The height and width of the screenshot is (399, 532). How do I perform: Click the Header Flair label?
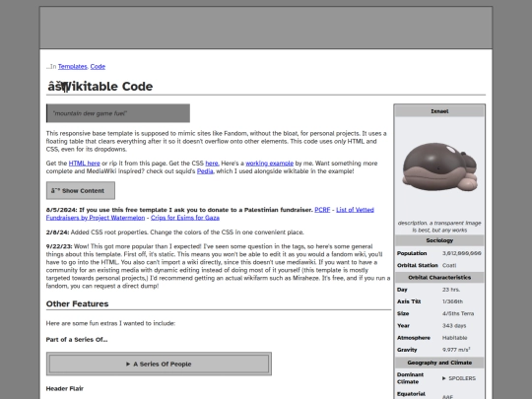(65, 388)
